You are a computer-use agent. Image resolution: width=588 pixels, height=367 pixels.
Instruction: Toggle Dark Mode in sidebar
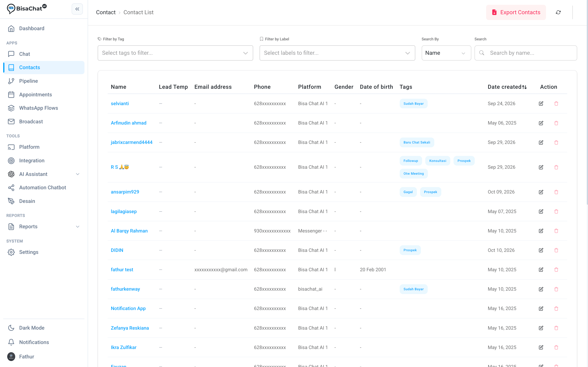tap(44, 328)
